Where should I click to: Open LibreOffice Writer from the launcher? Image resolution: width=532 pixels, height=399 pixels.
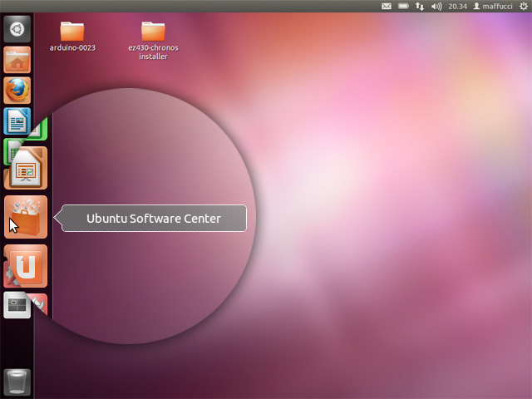pos(17,121)
